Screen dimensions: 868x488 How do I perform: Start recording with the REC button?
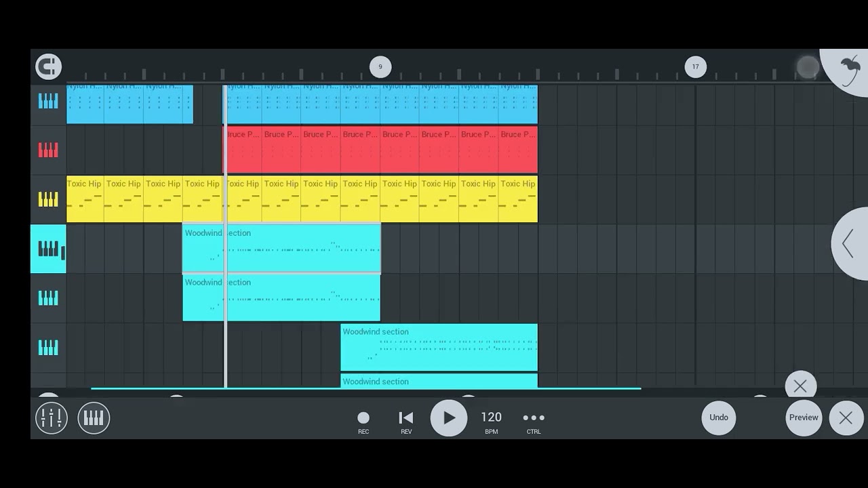pos(363,422)
